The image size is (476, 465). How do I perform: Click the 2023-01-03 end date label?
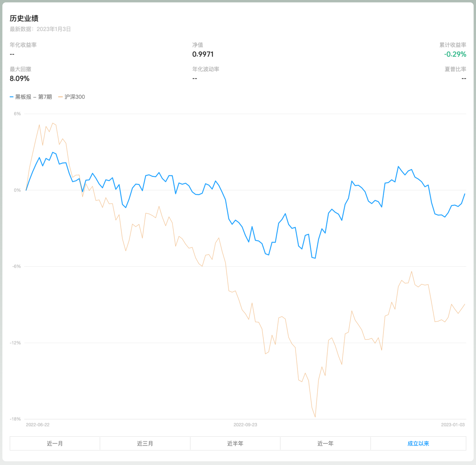click(453, 424)
